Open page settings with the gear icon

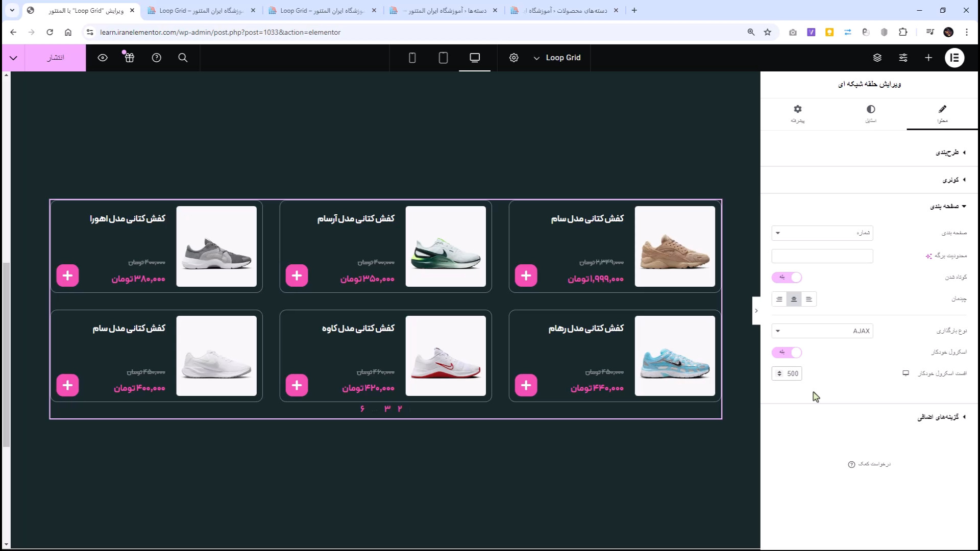pyautogui.click(x=513, y=58)
